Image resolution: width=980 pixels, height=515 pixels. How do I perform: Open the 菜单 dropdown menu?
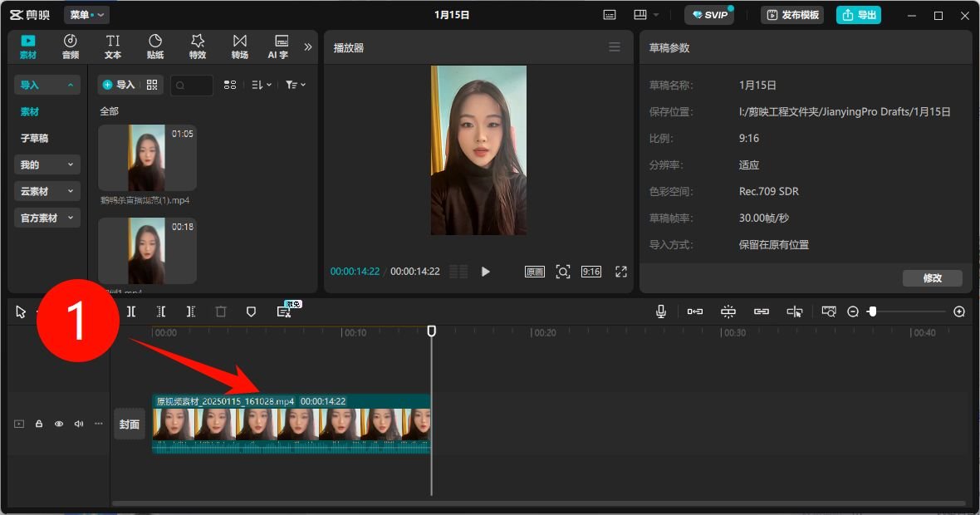click(86, 15)
